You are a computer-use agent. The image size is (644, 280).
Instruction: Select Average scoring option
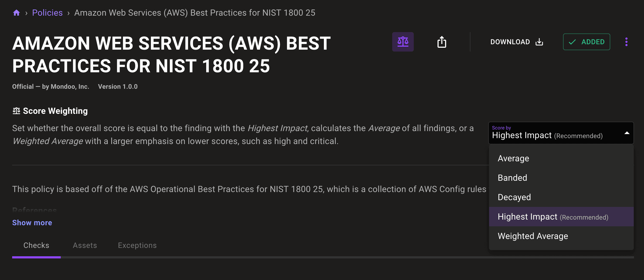513,158
